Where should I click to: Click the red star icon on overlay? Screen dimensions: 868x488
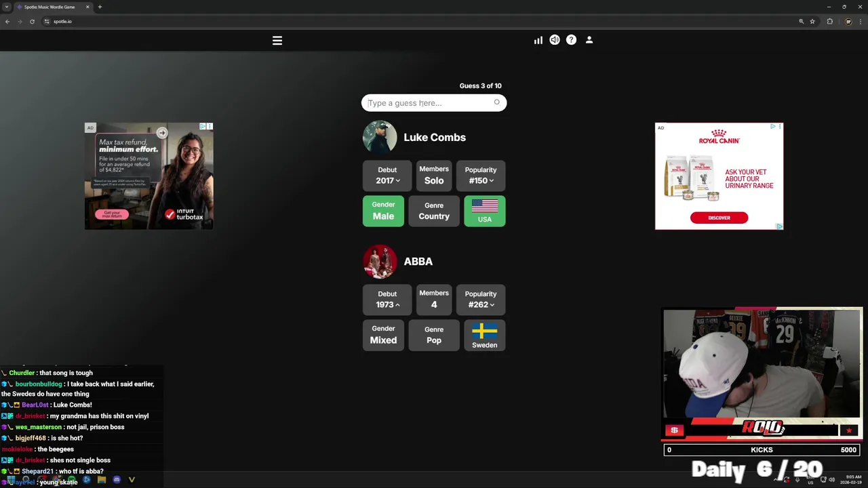[x=849, y=430]
